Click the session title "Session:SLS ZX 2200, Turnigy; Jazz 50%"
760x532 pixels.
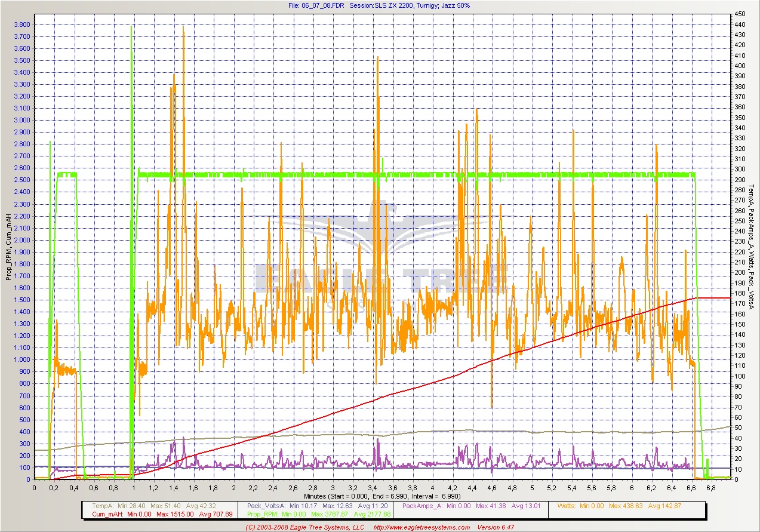click(x=410, y=5)
